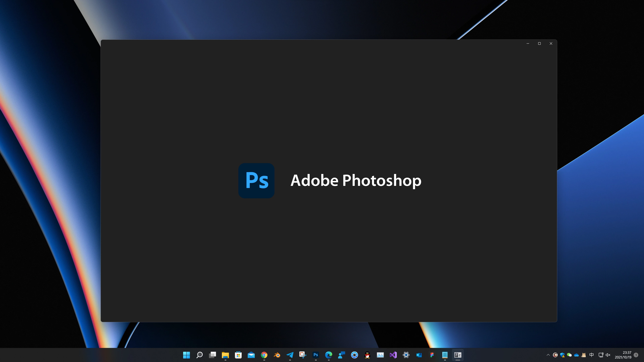Open the Windows Start menu
The width and height of the screenshot is (644, 362).
186,355
